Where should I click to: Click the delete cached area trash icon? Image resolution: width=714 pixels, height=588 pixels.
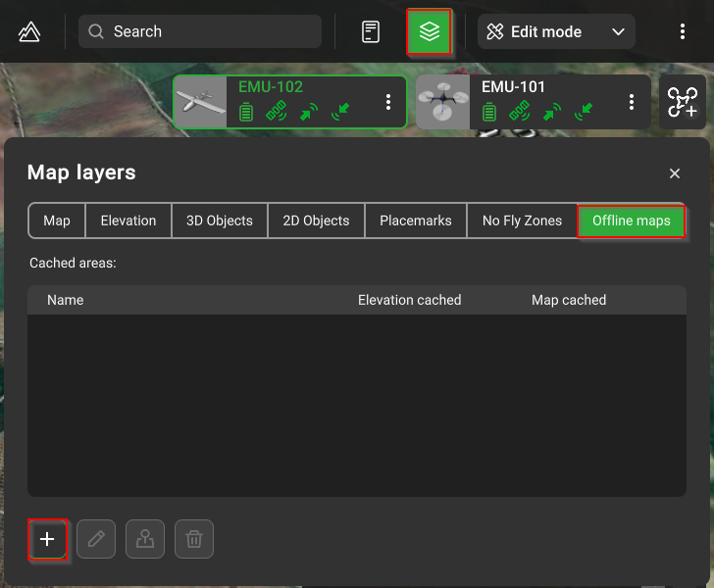[194, 539]
